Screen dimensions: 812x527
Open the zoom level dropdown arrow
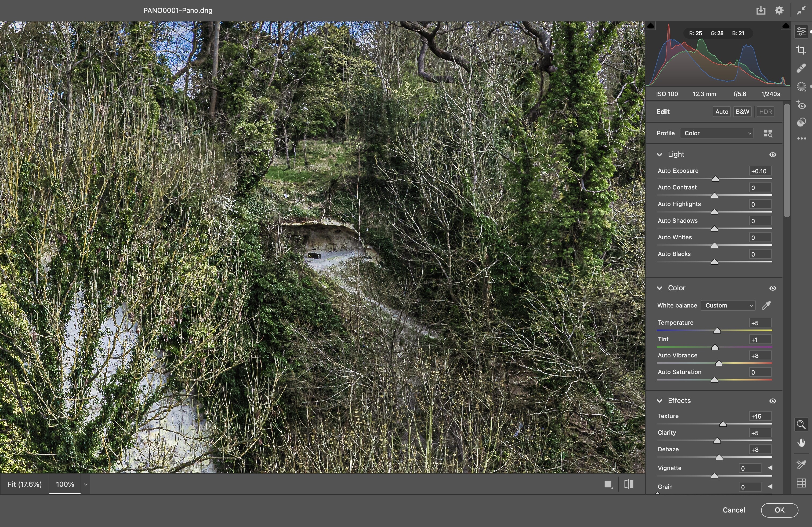(x=86, y=484)
